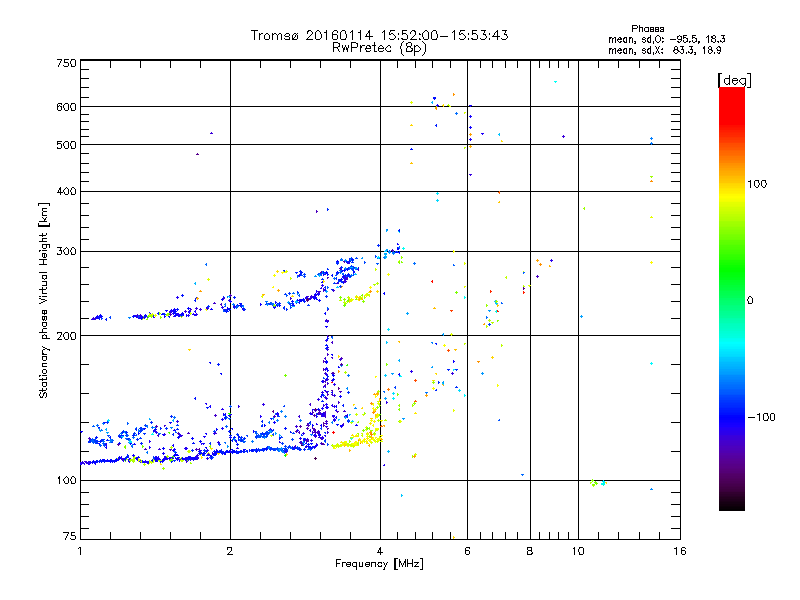
Task: Click the x-axis label '6'
Action: (467, 551)
